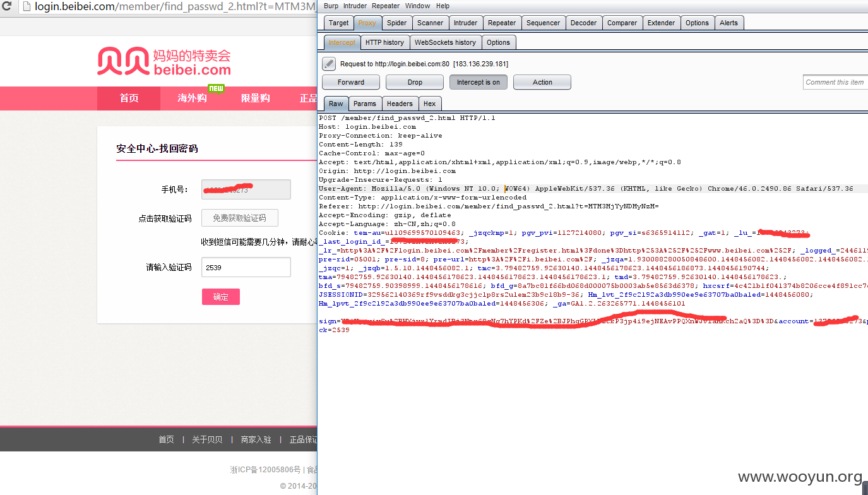868x495 pixels.
Task: Click the Accept-Language header line
Action: coord(387,224)
